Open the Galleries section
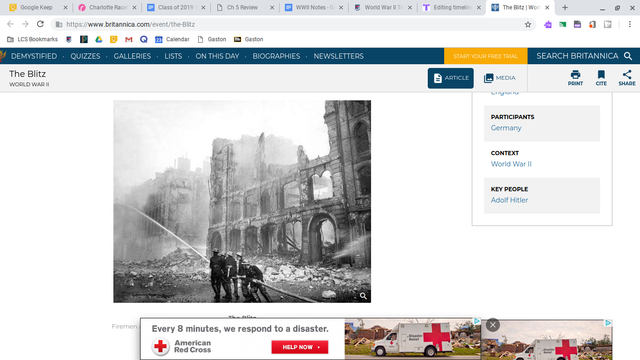Viewport: 640px width, 360px height. [132, 56]
